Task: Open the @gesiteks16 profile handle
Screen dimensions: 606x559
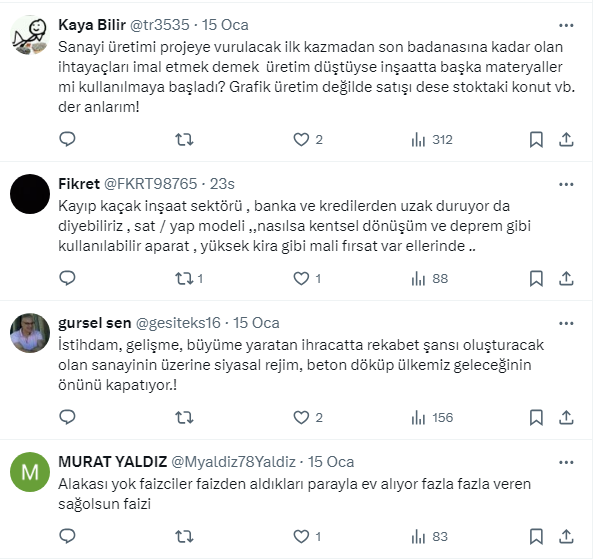Action: click(177, 323)
